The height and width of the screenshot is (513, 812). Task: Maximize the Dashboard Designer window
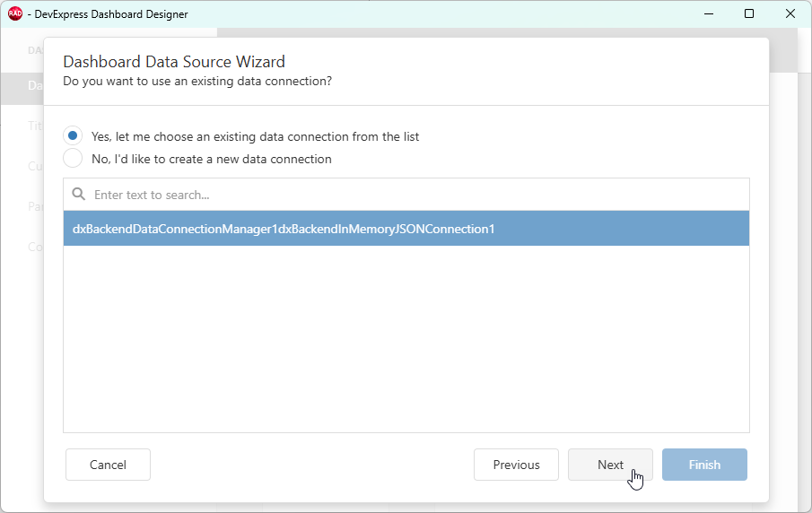[x=749, y=14]
